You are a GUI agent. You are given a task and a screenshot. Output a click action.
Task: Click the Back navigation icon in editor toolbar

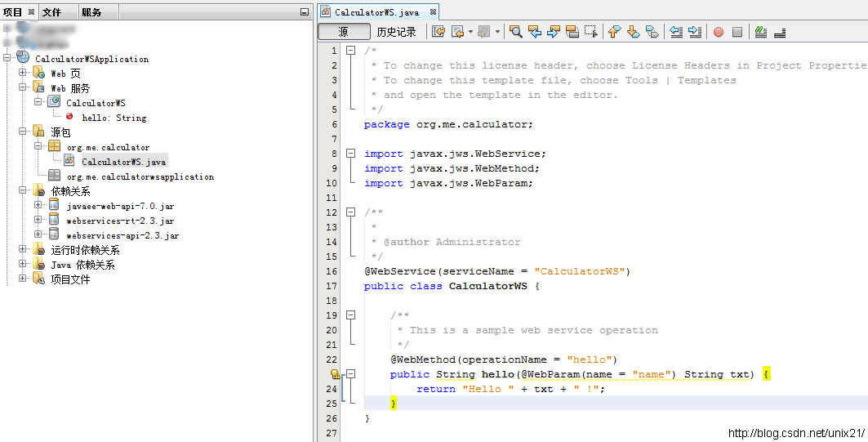458,32
